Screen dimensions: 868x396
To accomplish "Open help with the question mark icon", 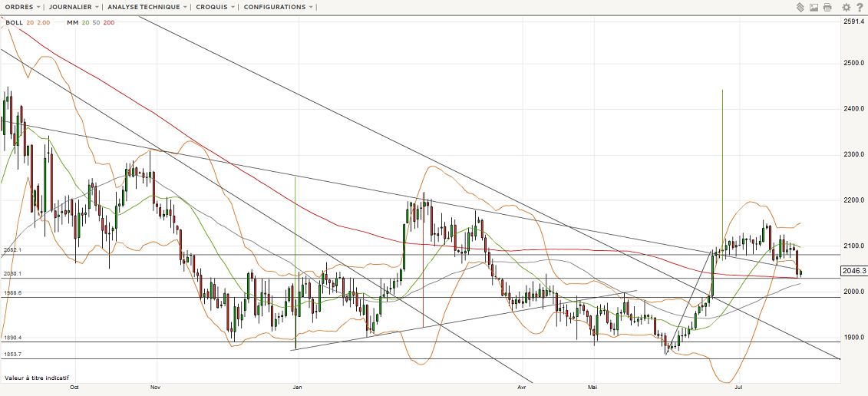I will [860, 7].
